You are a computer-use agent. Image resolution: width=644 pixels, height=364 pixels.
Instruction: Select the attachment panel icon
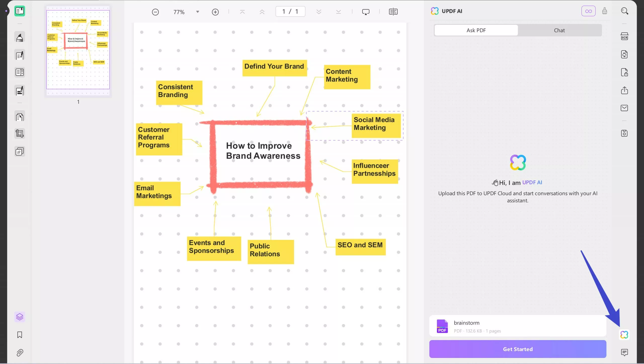[x=19, y=352]
